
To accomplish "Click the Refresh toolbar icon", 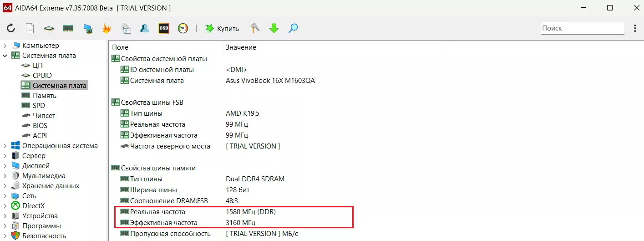I will pos(11,28).
